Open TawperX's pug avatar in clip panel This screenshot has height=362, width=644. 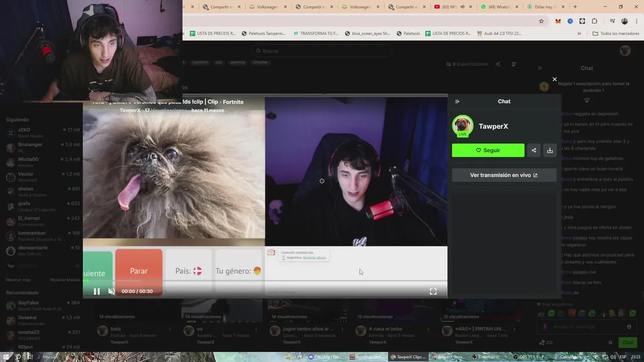click(x=462, y=126)
